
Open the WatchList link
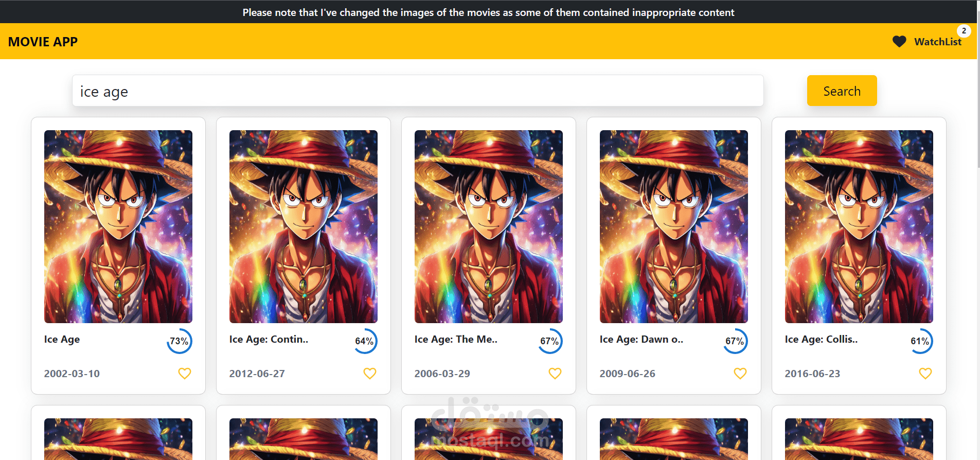coord(937,42)
